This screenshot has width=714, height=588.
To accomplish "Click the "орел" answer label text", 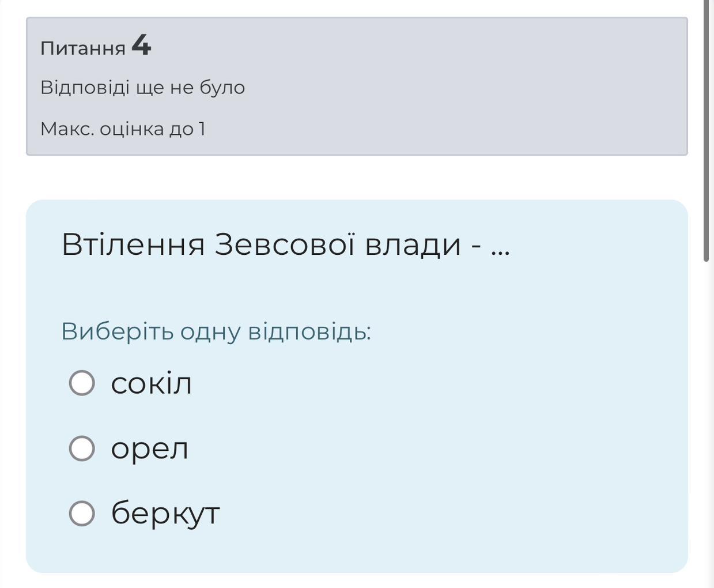I will (x=149, y=448).
